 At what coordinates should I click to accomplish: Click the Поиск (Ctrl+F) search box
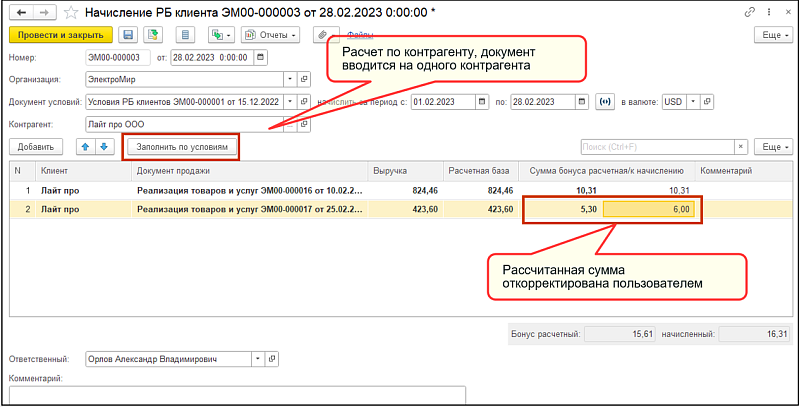[x=658, y=147]
